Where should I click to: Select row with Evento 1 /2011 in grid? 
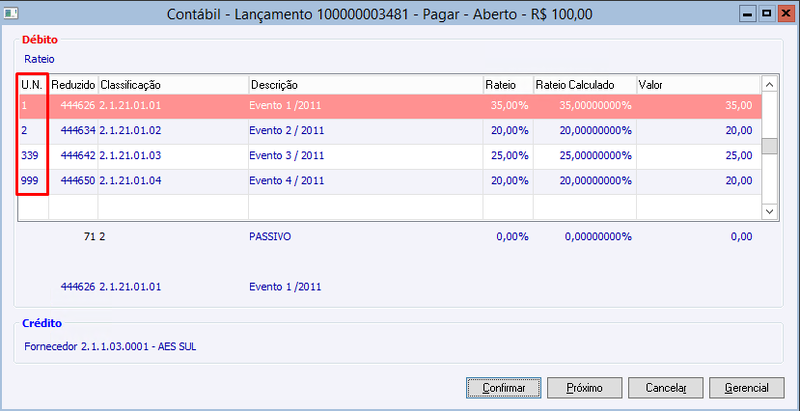390,106
